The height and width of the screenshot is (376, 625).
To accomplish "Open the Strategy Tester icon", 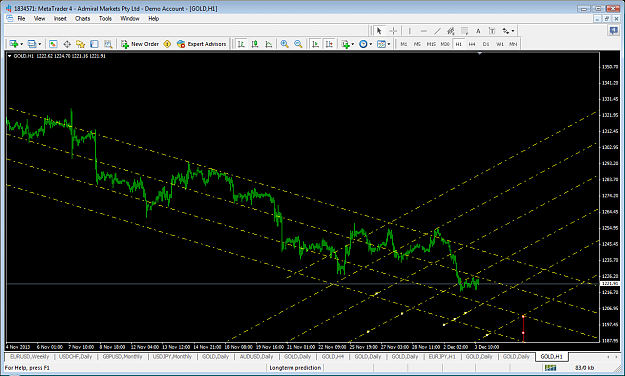I will point(108,44).
